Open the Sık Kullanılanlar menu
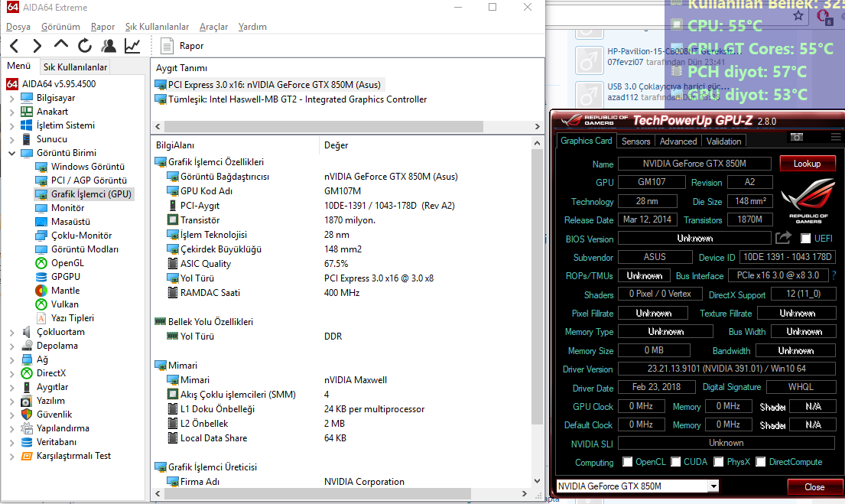Screen dimensions: 845x504 [158, 27]
